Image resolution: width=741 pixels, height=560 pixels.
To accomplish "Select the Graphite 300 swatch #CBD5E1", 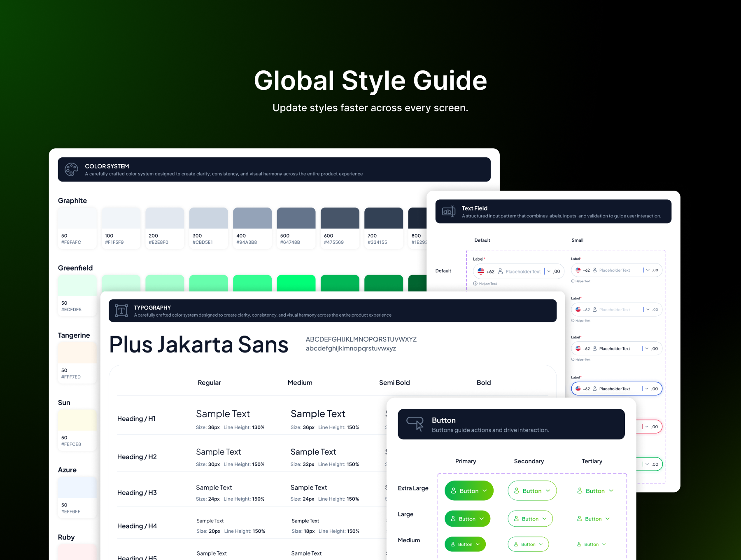I will [x=209, y=228].
